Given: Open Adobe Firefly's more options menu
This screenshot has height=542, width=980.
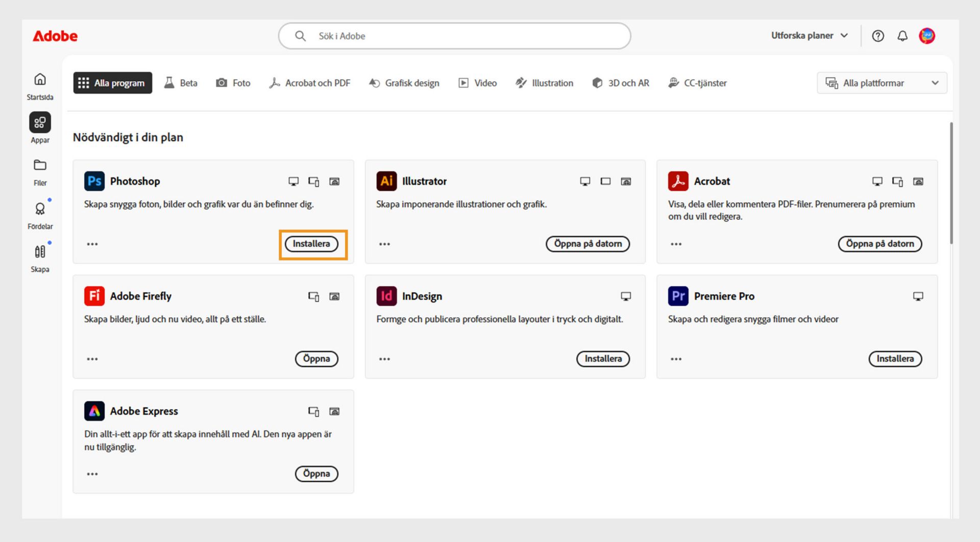Looking at the screenshot, I should pos(92,359).
